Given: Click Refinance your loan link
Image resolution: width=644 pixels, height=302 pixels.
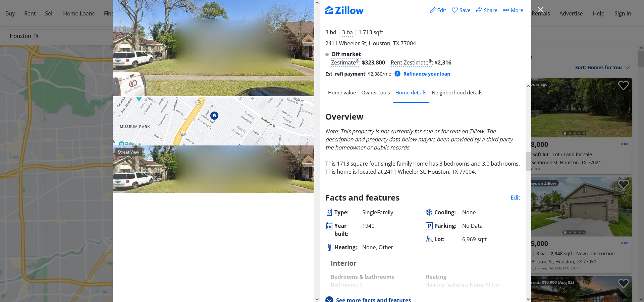Looking at the screenshot, I should [x=427, y=74].
